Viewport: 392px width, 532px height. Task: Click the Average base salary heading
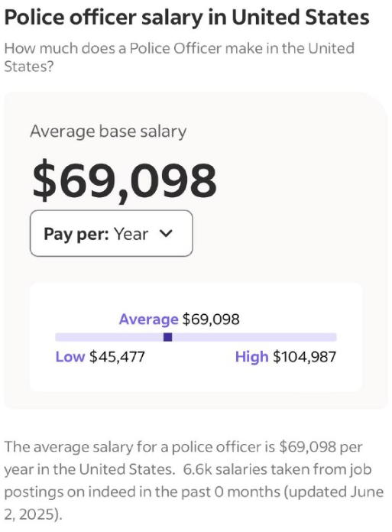pos(109,131)
